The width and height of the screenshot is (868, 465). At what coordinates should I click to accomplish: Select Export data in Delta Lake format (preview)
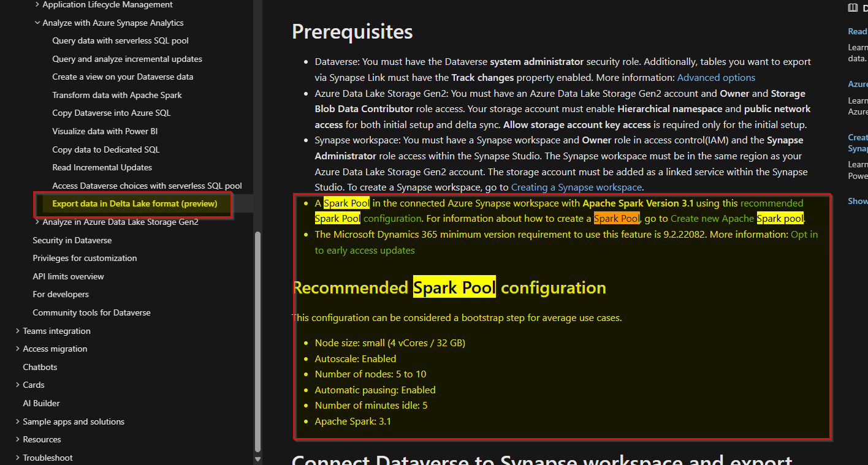135,203
